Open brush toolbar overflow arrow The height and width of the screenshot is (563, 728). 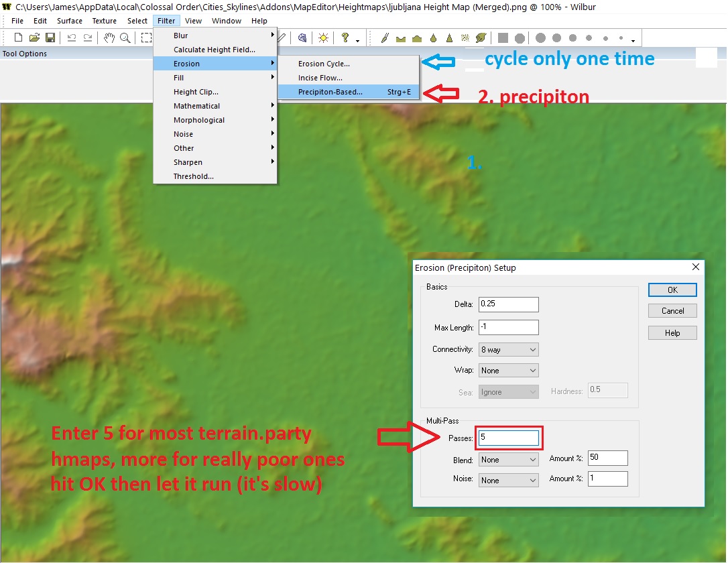pyautogui.click(x=633, y=41)
